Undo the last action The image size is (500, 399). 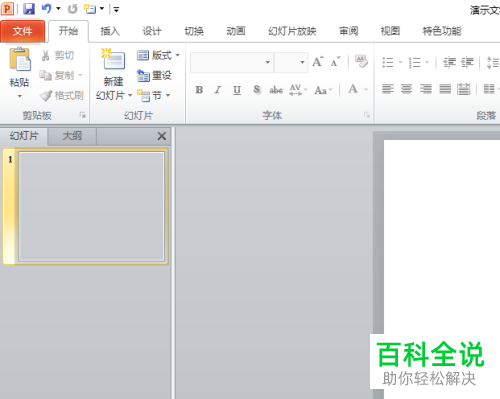tap(46, 9)
